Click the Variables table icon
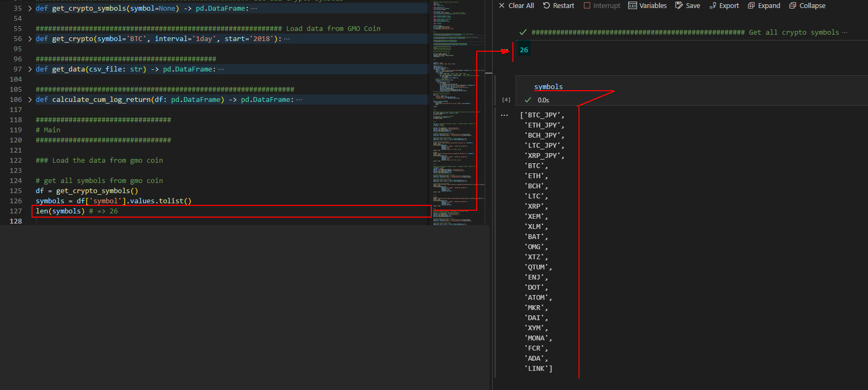868x390 pixels. click(632, 5)
